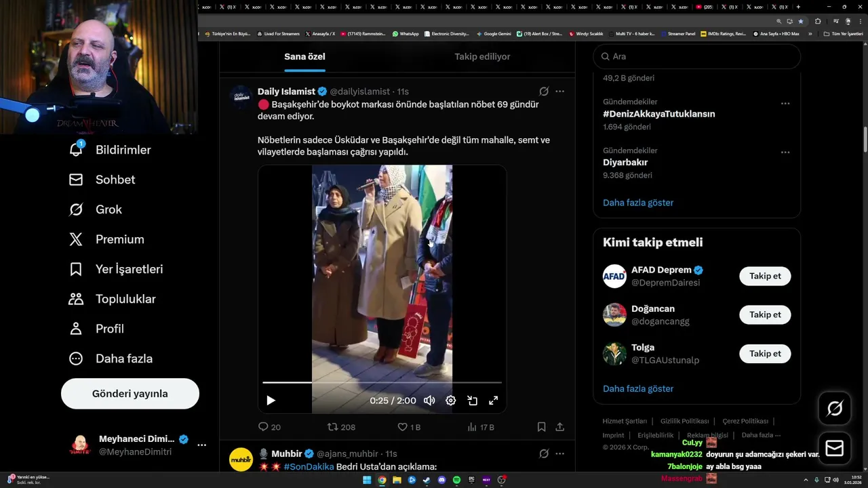Open Muhbir profile avatar

241,460
